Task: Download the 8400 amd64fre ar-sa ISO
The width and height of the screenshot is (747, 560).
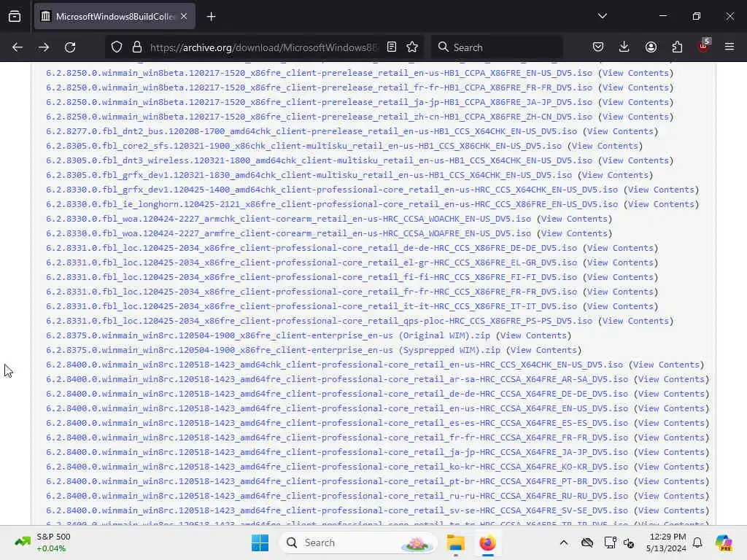Action: pos(337,379)
